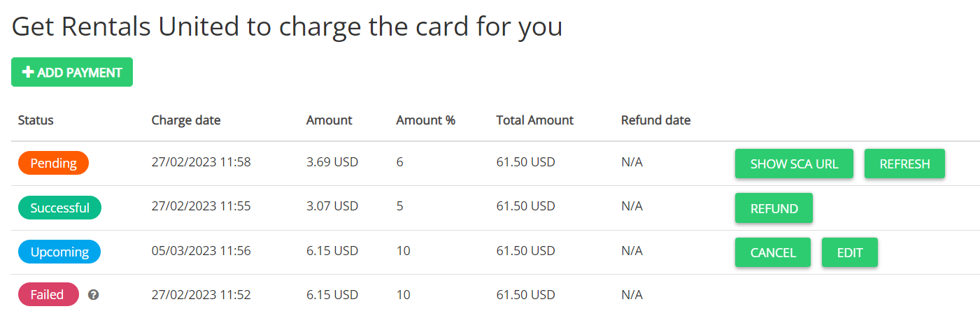The image size is (980, 332).
Task: Click the Successful status badge
Action: click(59, 208)
